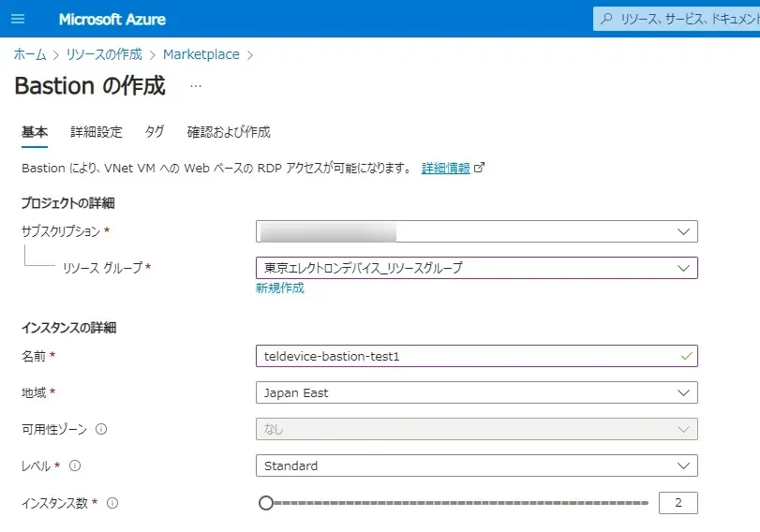Go to ホーム breadcrumb
Screen dimensions: 760x532
pyautogui.click(x=30, y=54)
